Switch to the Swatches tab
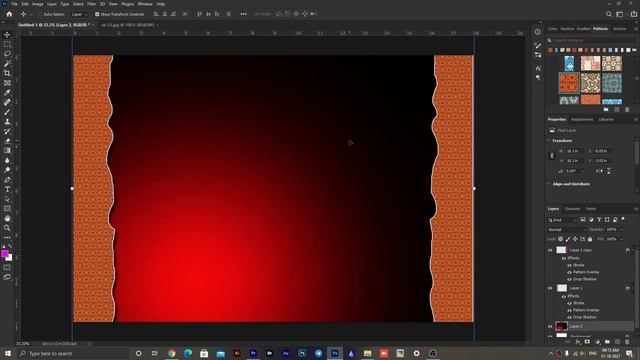Viewport: 640px width, 360px height. coord(567,29)
